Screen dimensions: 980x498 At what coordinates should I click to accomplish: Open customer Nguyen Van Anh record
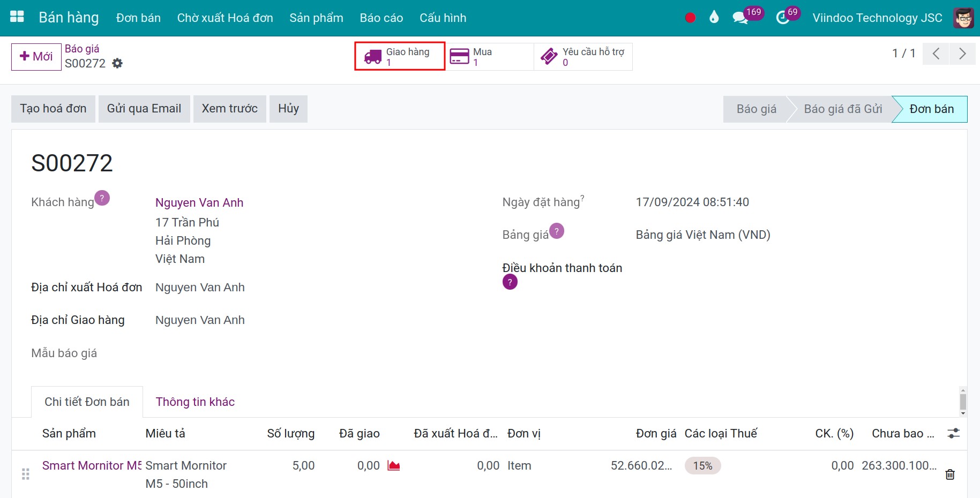pyautogui.click(x=199, y=202)
